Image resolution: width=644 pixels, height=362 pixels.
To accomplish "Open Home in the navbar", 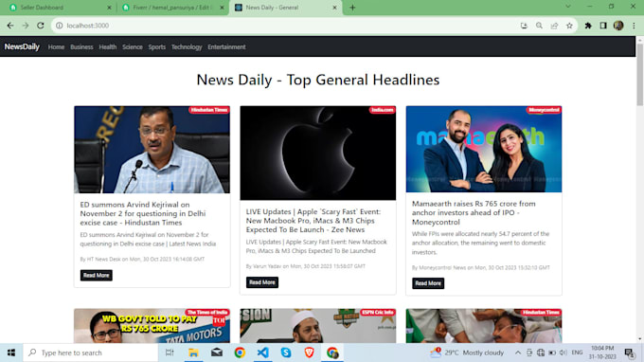I will (x=56, y=46).
